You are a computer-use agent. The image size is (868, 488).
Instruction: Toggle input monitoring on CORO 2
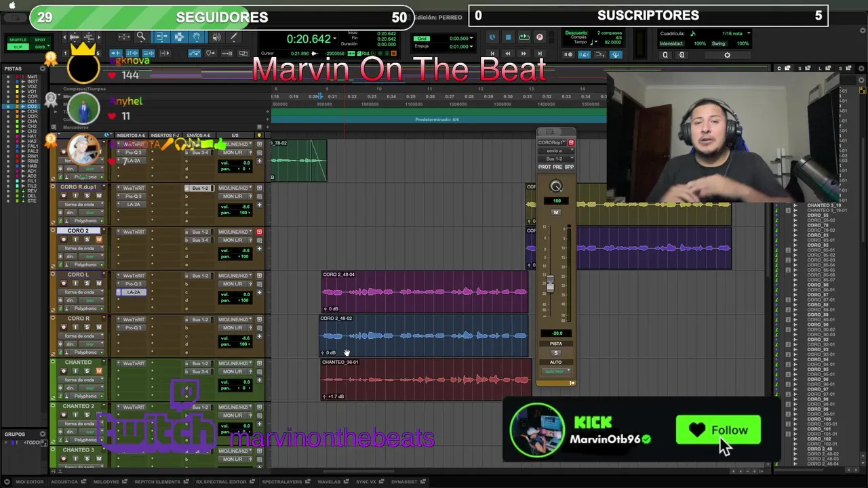[75, 239]
